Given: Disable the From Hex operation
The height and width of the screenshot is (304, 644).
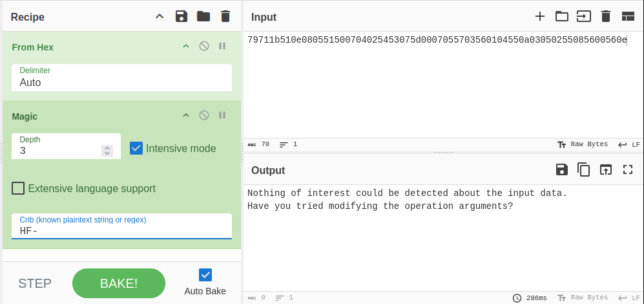Looking at the screenshot, I should (x=204, y=46).
